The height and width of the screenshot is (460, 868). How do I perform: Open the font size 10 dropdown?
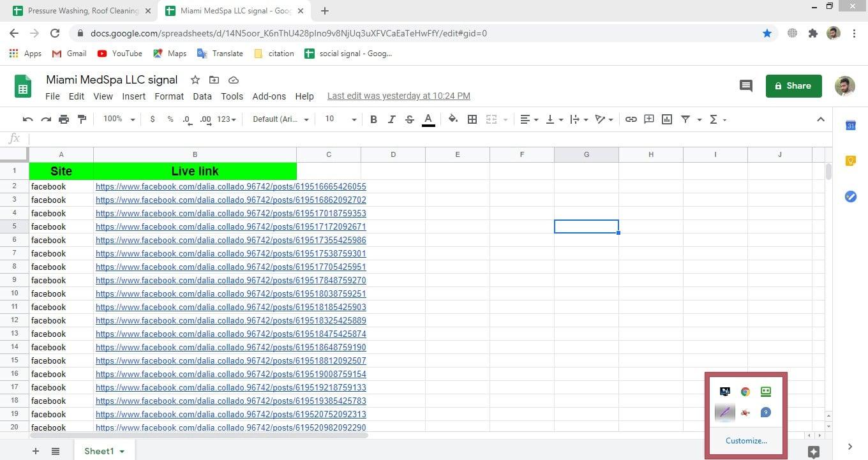pos(340,119)
